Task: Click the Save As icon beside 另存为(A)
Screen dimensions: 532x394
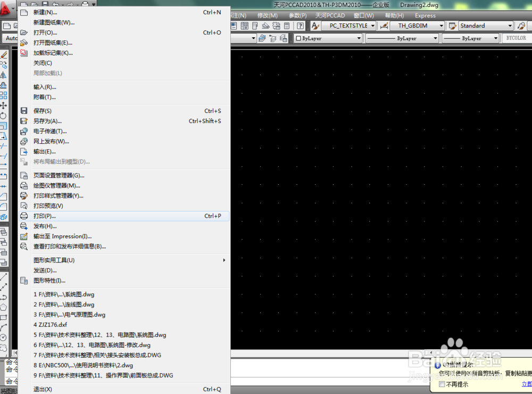Action: 24,121
